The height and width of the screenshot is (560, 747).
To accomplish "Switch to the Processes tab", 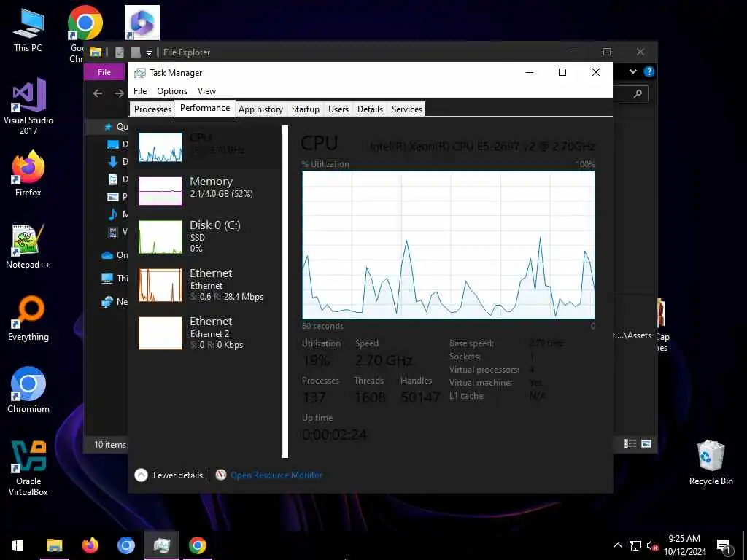I will [x=152, y=109].
